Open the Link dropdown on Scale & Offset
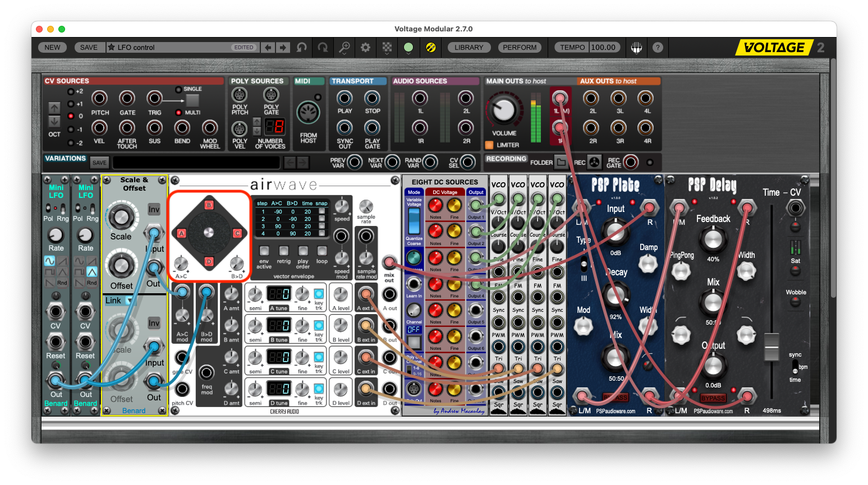 [x=120, y=301]
